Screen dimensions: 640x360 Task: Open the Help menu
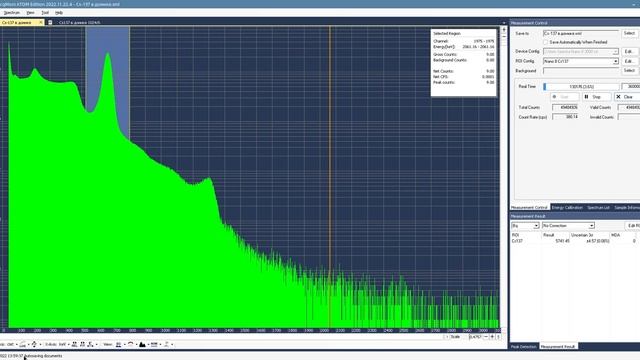pos(59,13)
